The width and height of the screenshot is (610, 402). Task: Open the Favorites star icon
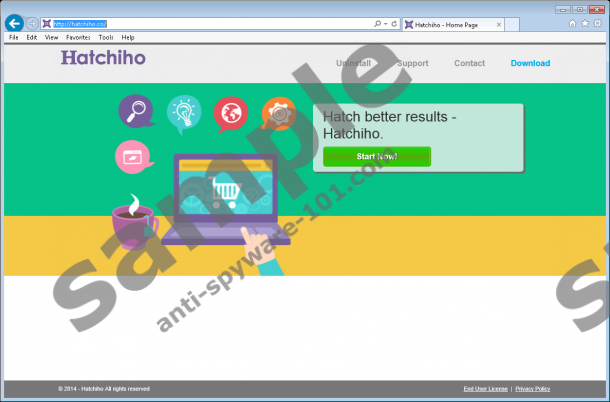point(584,23)
